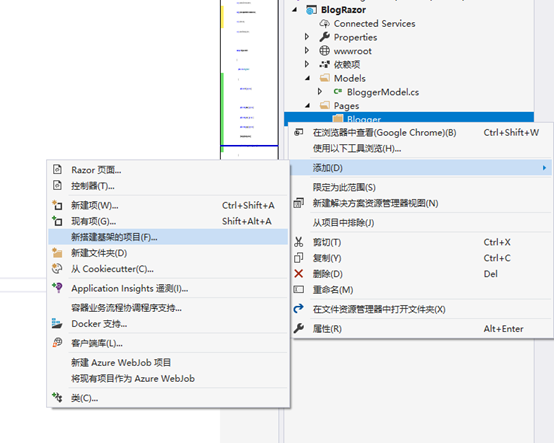The height and width of the screenshot is (443, 554).
Task: Expand the BloggerModel.cs node
Action: (319, 92)
